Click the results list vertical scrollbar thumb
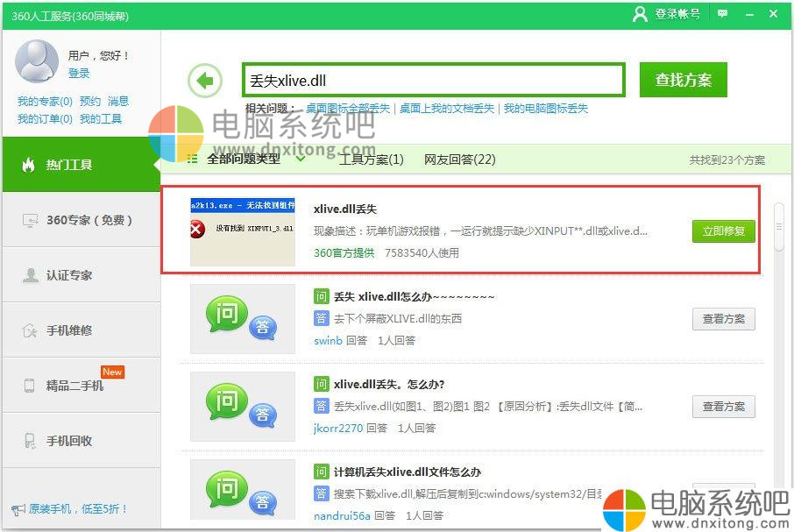Viewport: 794px width, 532px height. [x=779, y=226]
